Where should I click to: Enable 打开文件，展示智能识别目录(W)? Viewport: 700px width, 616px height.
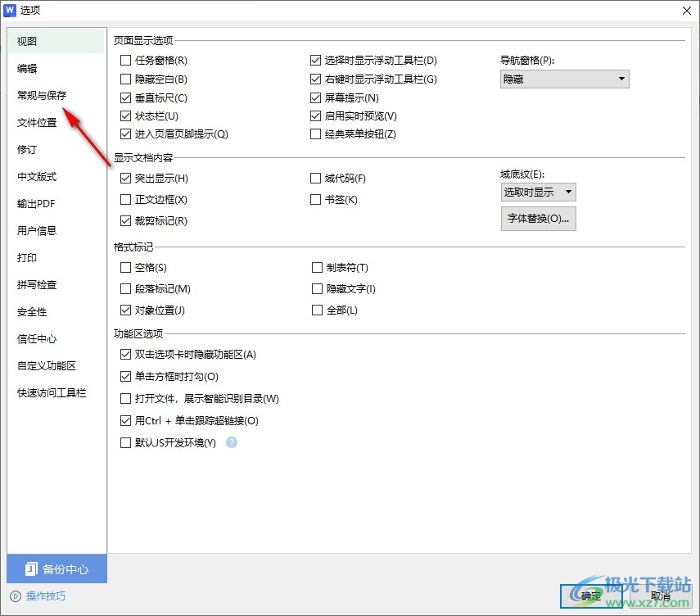126,398
